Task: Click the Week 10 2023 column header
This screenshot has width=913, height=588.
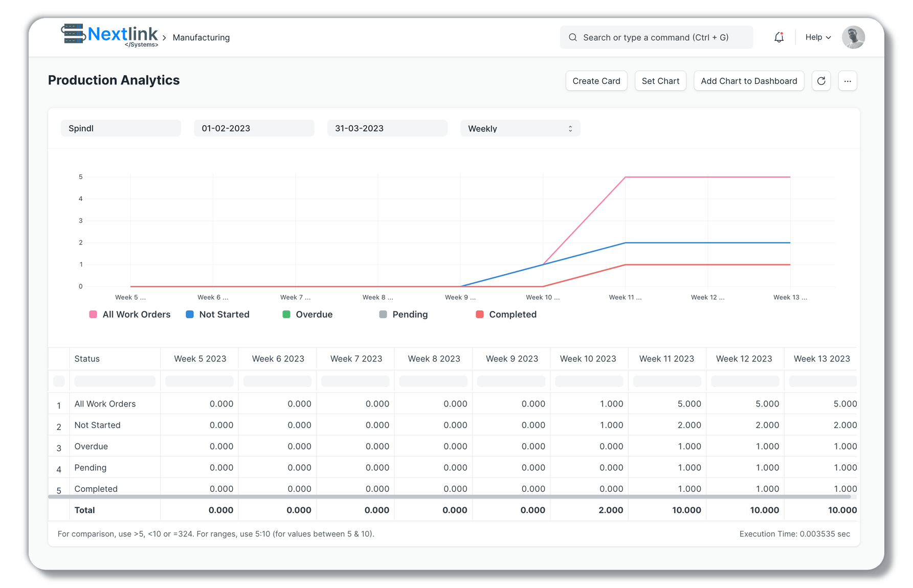Action: pos(589,359)
